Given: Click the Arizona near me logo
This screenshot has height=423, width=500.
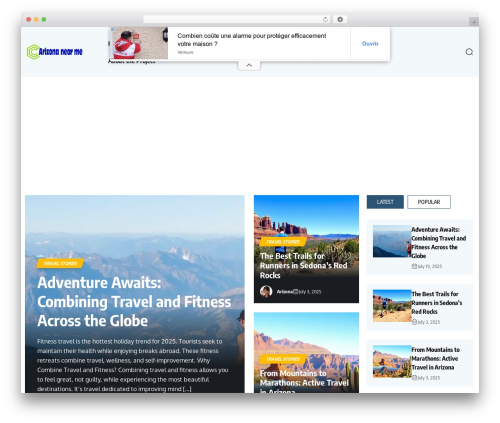Looking at the screenshot, I should click(55, 52).
